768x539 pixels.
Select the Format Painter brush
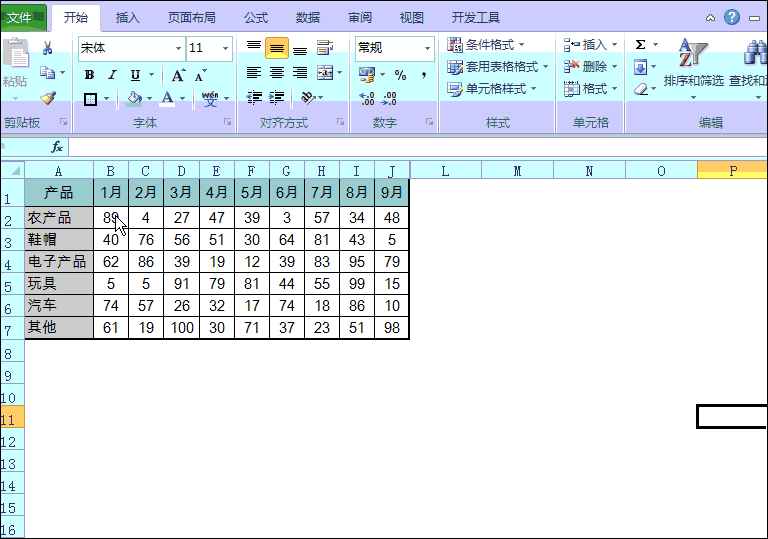[47, 97]
